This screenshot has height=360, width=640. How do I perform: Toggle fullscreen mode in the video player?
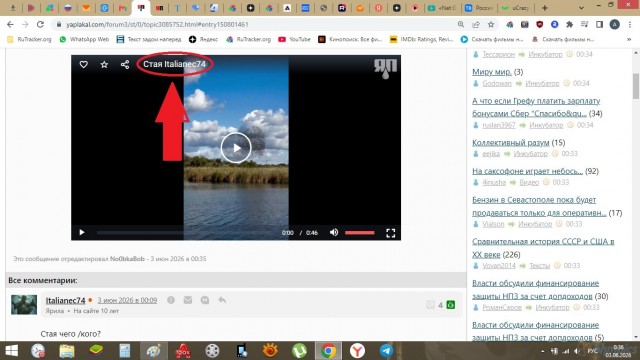(391, 233)
